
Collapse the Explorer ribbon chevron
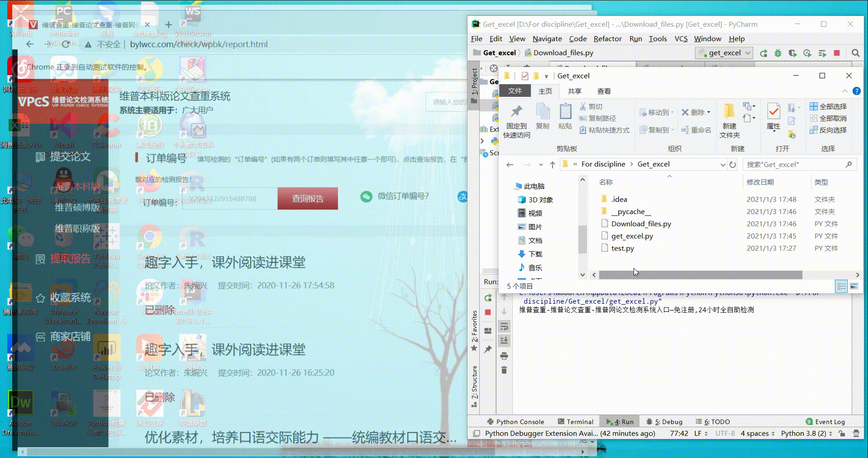tap(844, 91)
